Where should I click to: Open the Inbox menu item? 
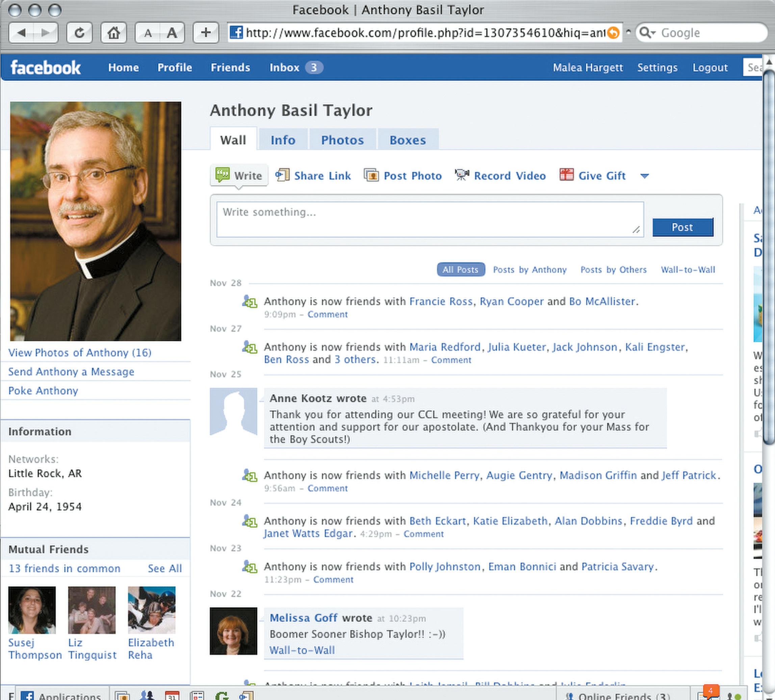[x=284, y=68]
